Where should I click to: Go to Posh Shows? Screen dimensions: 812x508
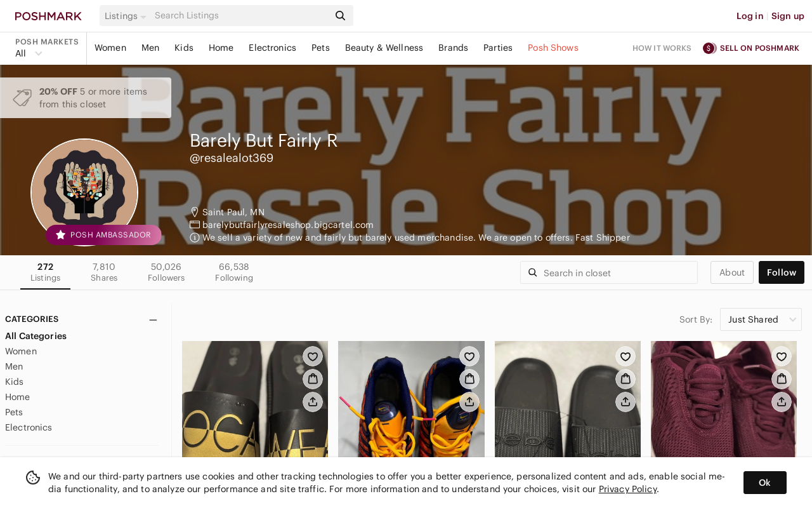pos(553,48)
